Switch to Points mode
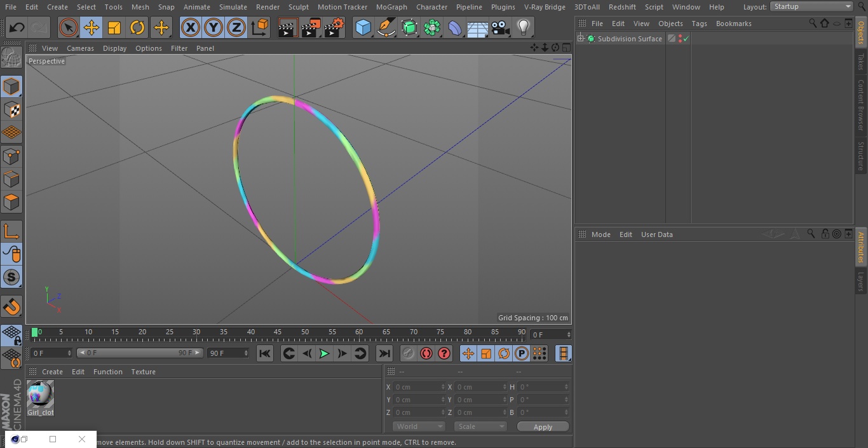868x448 pixels. pos(11,156)
